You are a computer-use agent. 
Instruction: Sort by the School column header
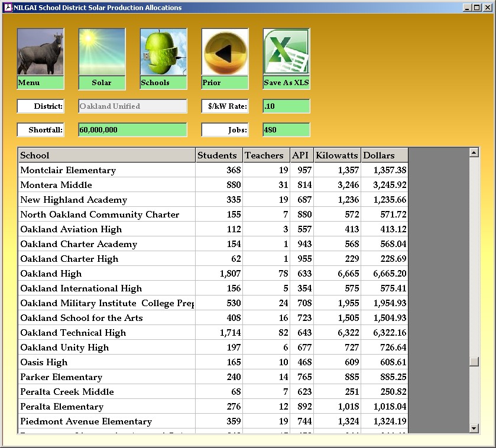106,155
